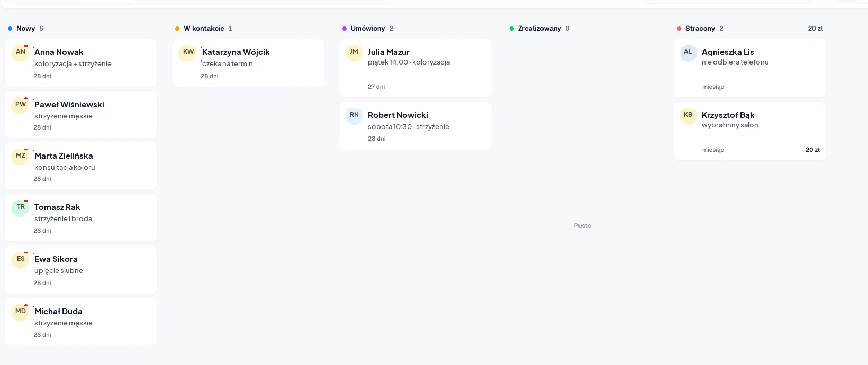
Task: Click the KB avatar for Krzysztof Bąk
Action: click(x=688, y=116)
